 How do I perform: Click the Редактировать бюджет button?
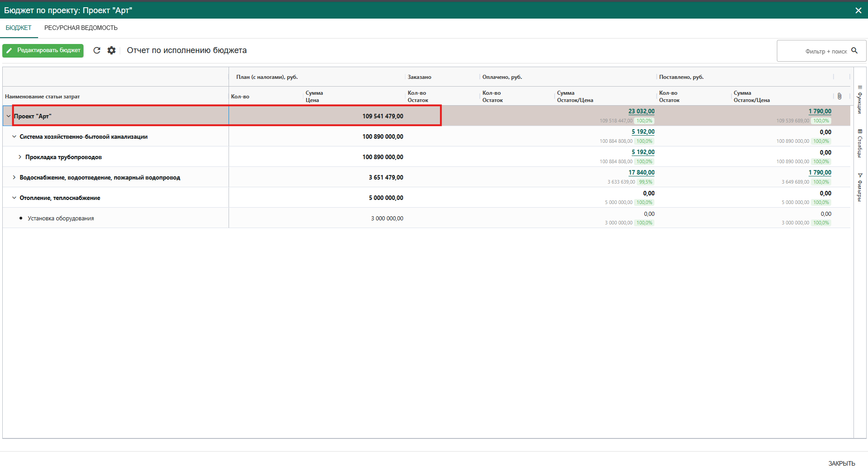(43, 50)
